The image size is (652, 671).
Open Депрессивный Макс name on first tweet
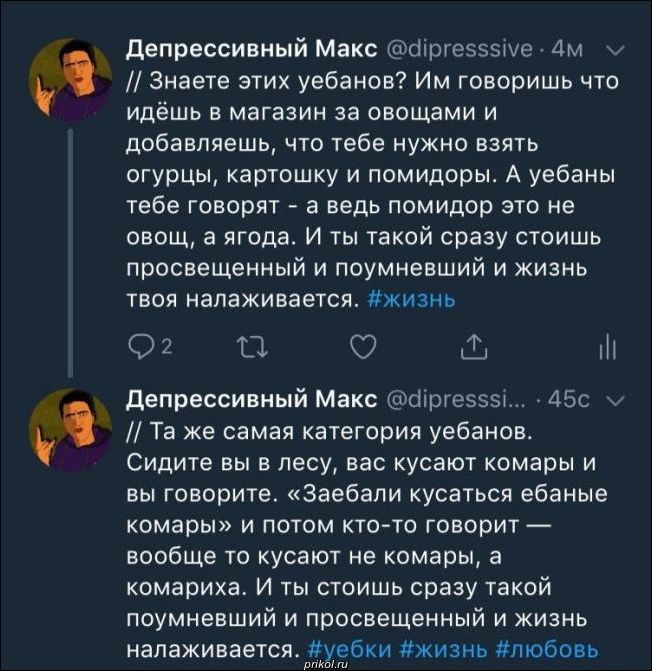(250, 48)
